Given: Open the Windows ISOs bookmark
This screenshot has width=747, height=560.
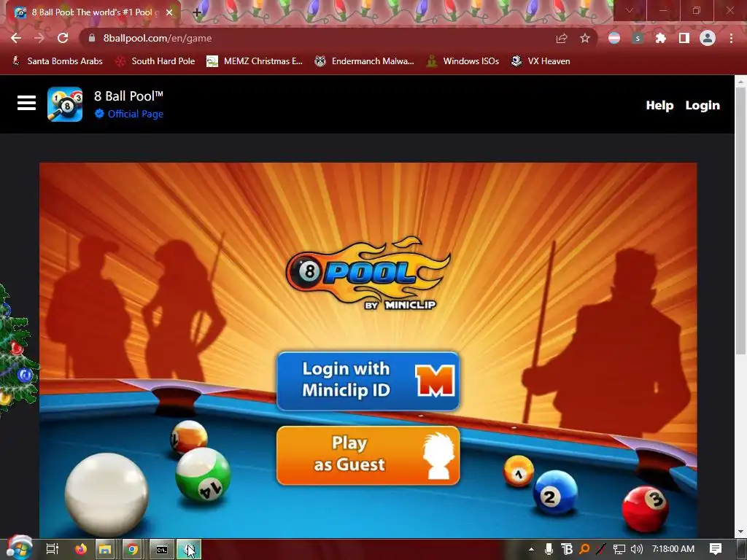Looking at the screenshot, I should (462, 61).
